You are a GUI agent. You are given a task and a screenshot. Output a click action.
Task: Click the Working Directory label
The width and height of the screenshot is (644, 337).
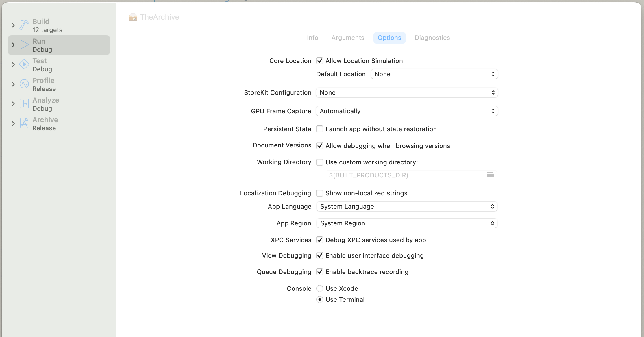pos(284,162)
